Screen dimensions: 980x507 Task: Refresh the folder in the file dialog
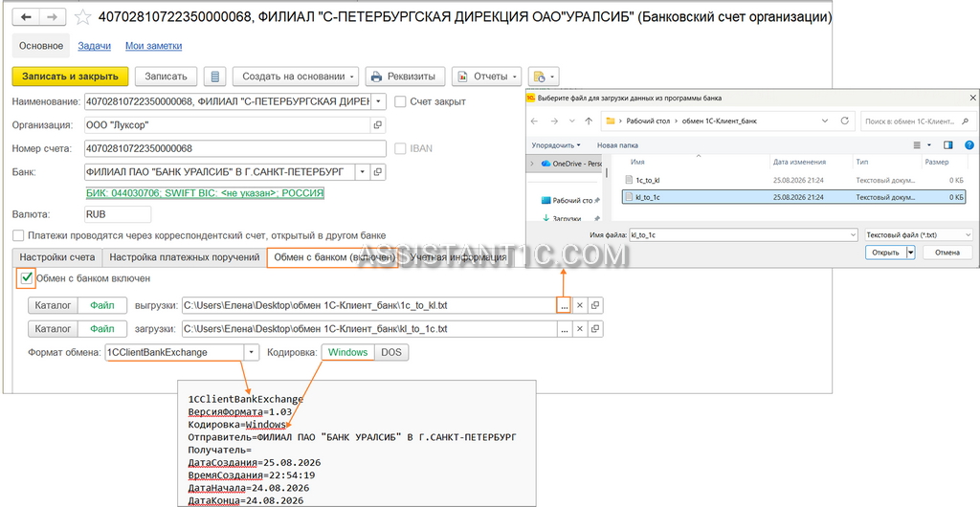pyautogui.click(x=844, y=121)
